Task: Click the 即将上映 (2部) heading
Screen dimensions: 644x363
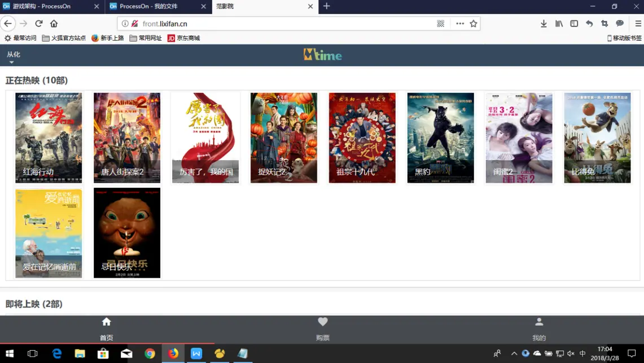Action: [34, 304]
